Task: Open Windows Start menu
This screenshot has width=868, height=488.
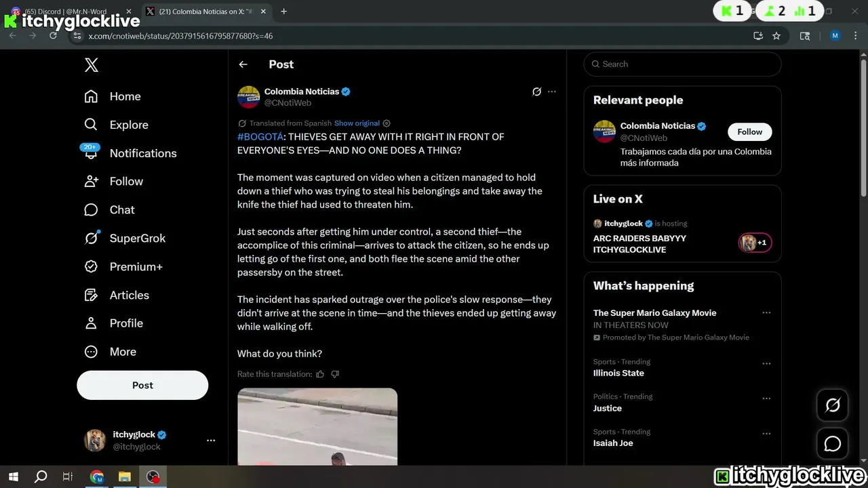Action: coord(14,476)
